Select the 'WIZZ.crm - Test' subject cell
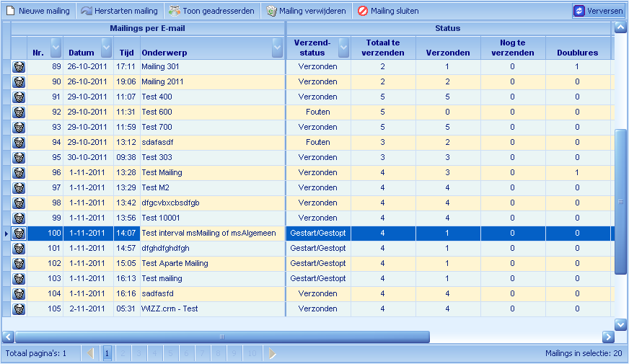The height and width of the screenshot is (364, 629). point(213,309)
